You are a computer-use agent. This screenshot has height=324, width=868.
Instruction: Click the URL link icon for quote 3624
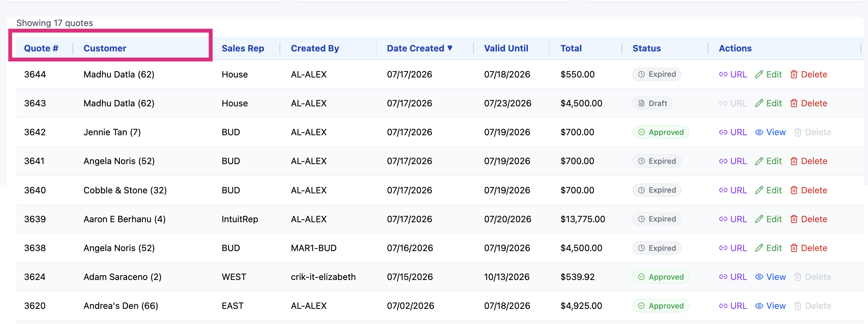click(x=723, y=277)
